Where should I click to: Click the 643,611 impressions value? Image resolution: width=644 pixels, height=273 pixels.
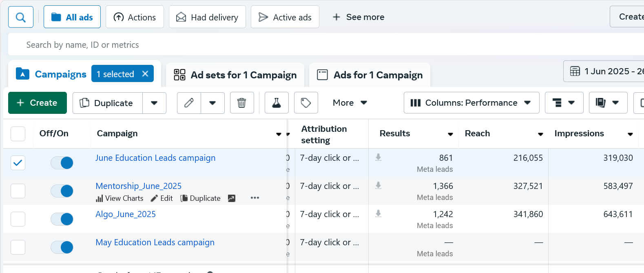point(618,214)
